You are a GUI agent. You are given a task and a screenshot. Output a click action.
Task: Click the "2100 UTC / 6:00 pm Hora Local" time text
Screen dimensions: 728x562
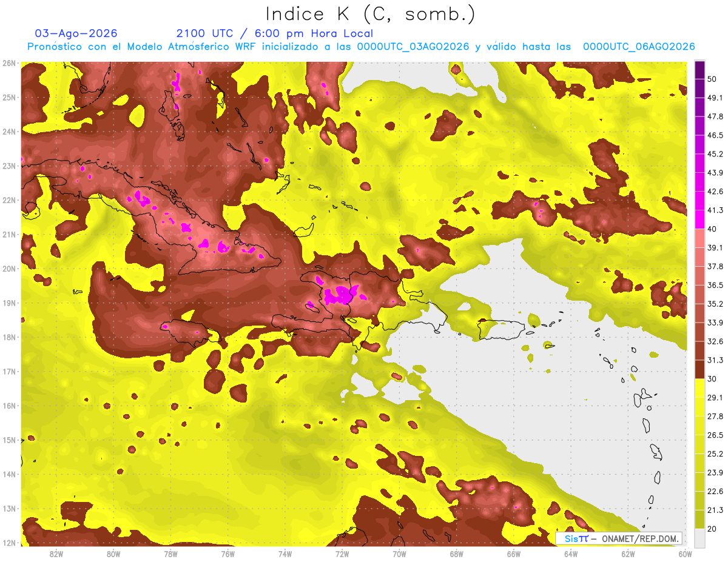click(x=274, y=33)
